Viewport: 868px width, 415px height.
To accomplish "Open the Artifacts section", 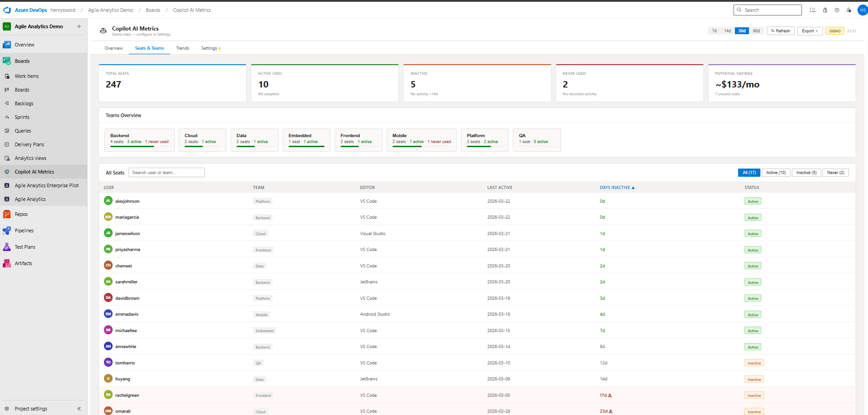I will point(23,263).
